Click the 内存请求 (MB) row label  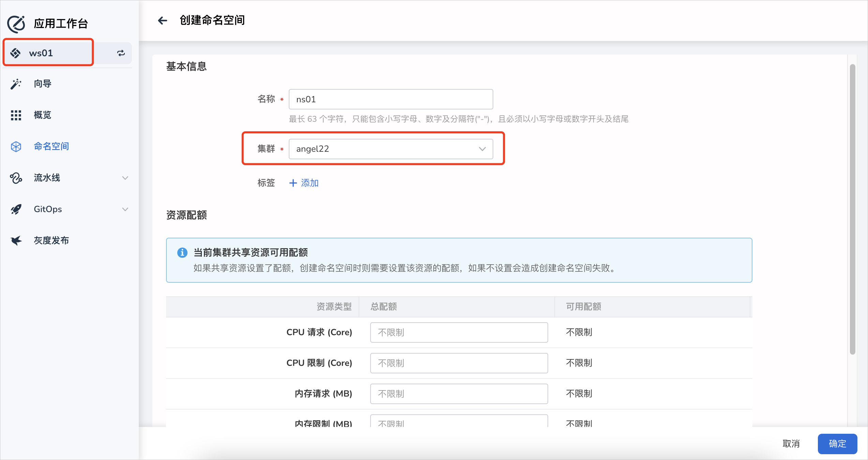click(323, 394)
